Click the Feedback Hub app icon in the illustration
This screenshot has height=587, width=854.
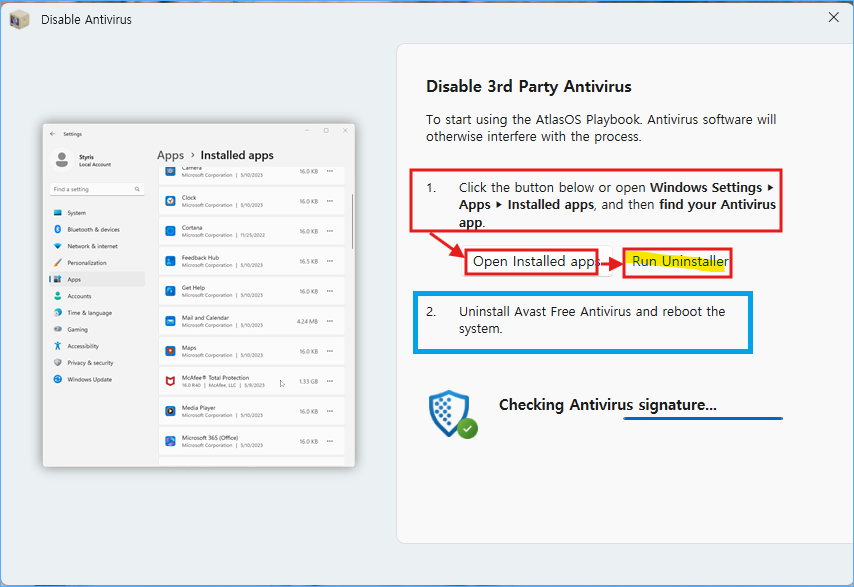point(170,261)
